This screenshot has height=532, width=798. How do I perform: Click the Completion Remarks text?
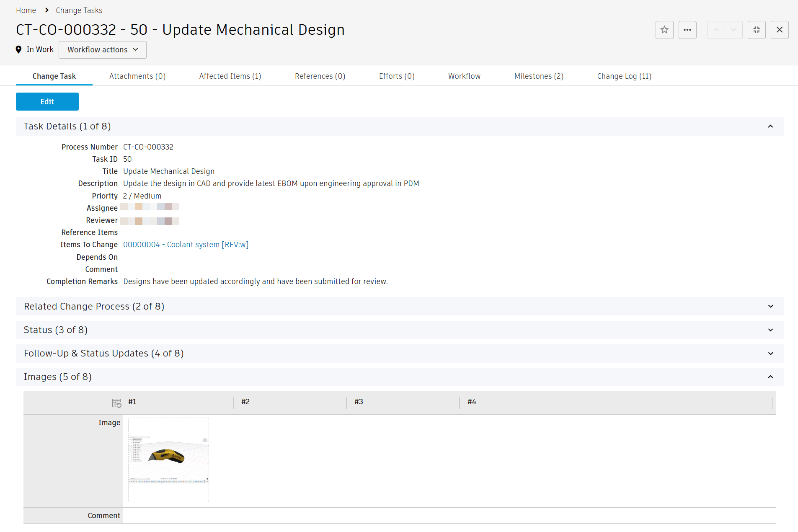(256, 281)
